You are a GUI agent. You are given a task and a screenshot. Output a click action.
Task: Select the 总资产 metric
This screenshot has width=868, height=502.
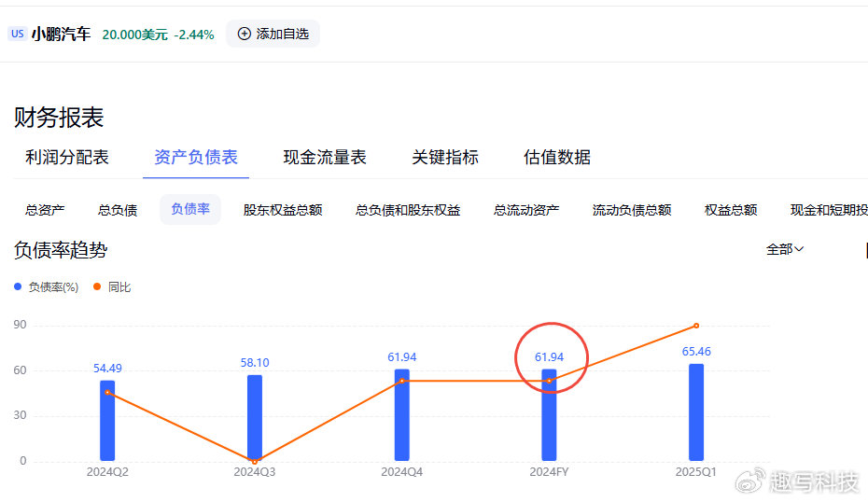coord(45,210)
